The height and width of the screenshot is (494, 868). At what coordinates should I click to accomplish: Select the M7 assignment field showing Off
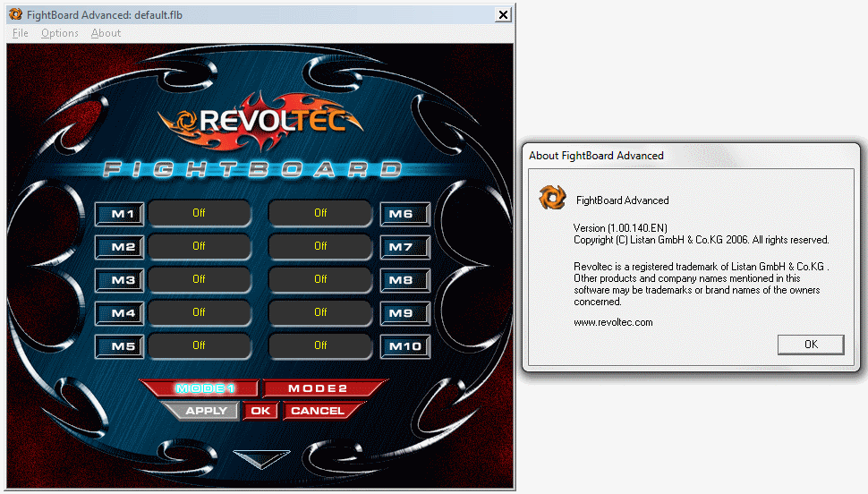coord(320,247)
